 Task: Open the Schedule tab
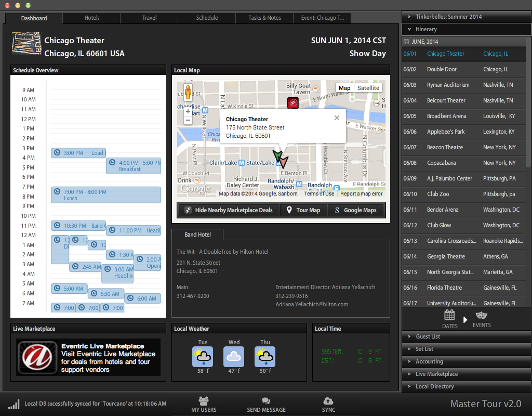click(207, 18)
